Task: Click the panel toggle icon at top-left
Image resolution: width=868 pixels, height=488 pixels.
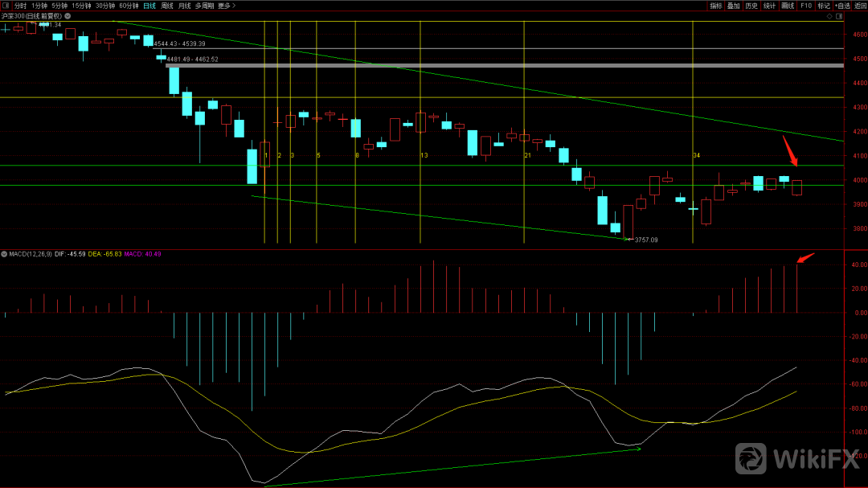Action: (6, 6)
